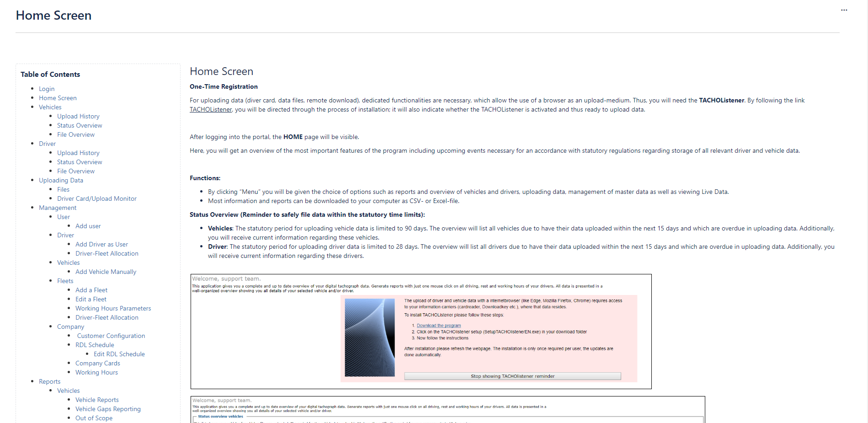Open the Uploading Data link

[61, 180]
